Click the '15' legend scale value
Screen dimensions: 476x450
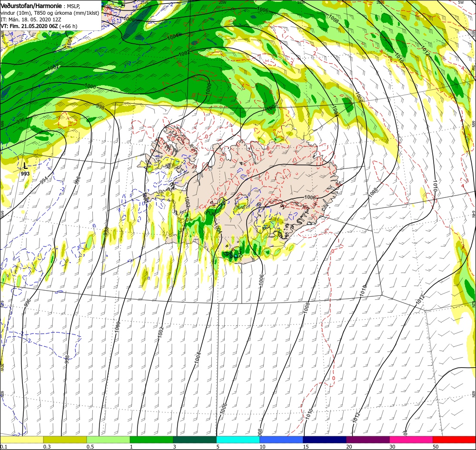point(306,447)
